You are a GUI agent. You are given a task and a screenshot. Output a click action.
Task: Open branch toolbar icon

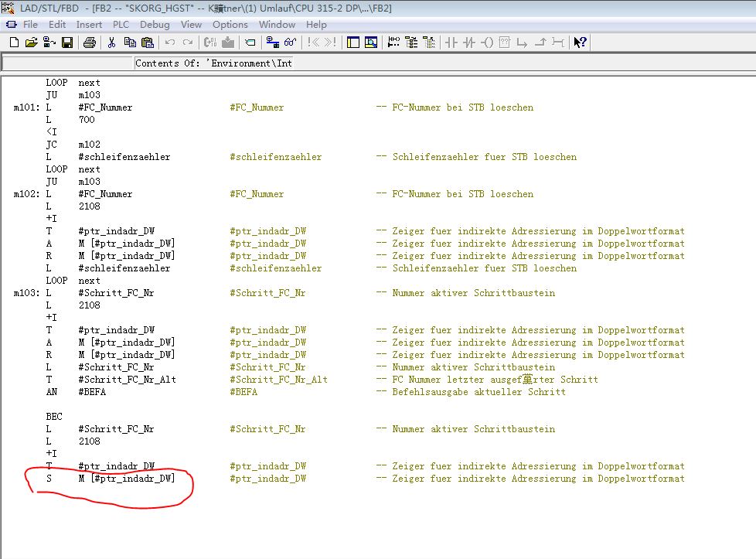click(522, 43)
